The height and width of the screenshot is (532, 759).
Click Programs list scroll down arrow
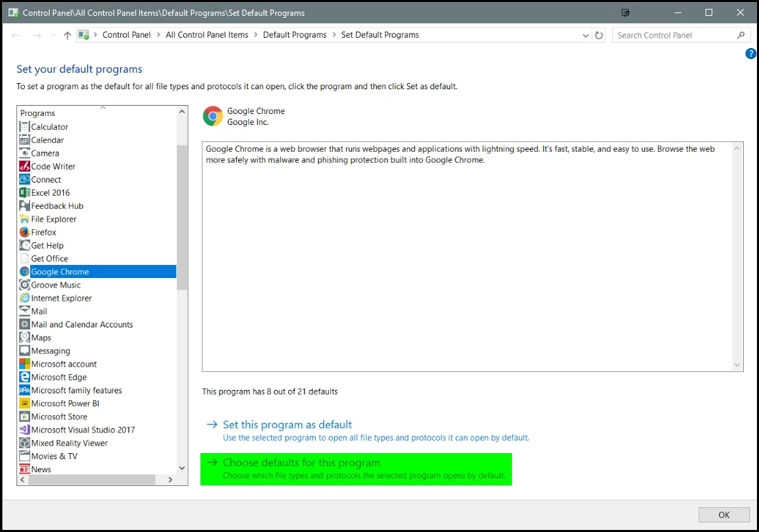point(182,468)
